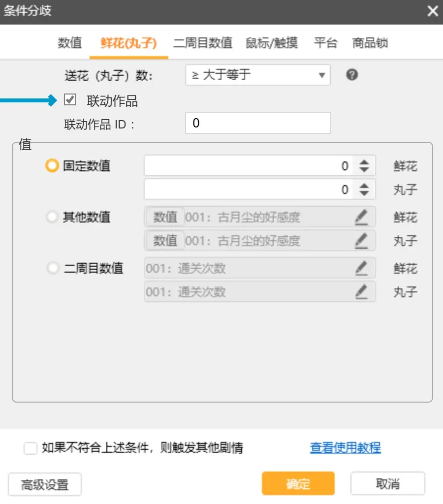Open the 查看使用教程 link
This screenshot has width=443, height=504.
coord(345,448)
